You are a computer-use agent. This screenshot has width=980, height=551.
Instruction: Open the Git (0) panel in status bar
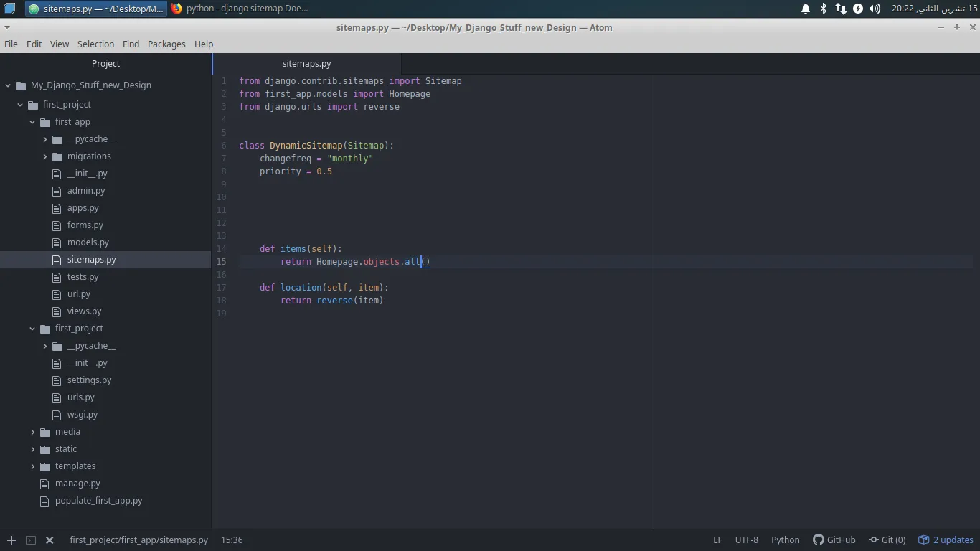(887, 540)
